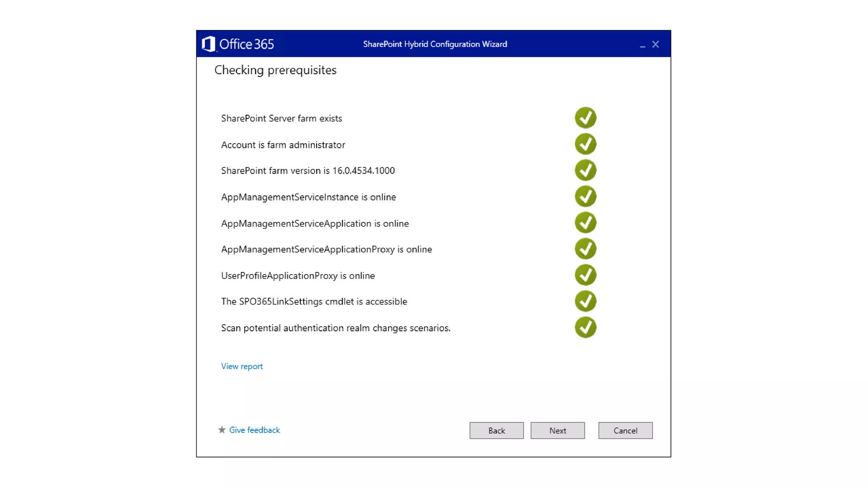Click checkmark for AppManagementServiceApplicationProxy is online
This screenshot has height=488, width=868.
coord(585,249)
